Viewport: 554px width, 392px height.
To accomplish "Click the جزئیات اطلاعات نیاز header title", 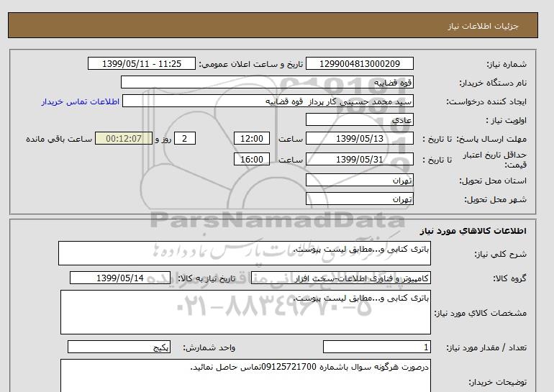I will (x=483, y=26).
